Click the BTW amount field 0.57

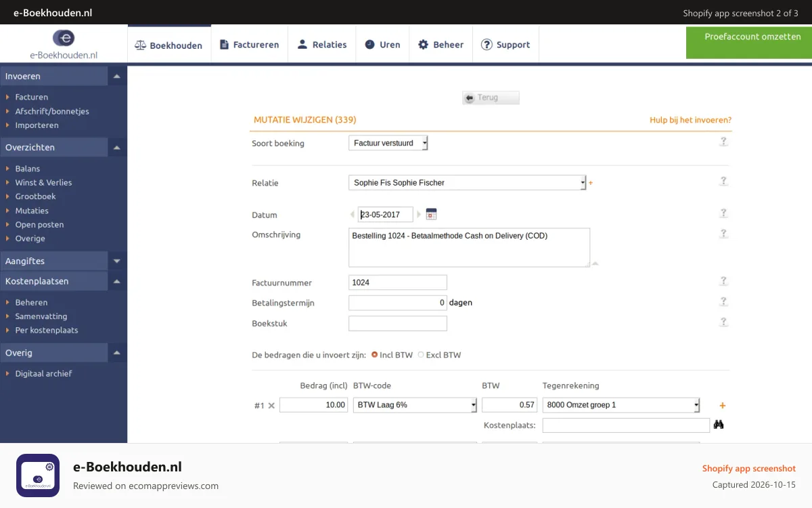[510, 405]
